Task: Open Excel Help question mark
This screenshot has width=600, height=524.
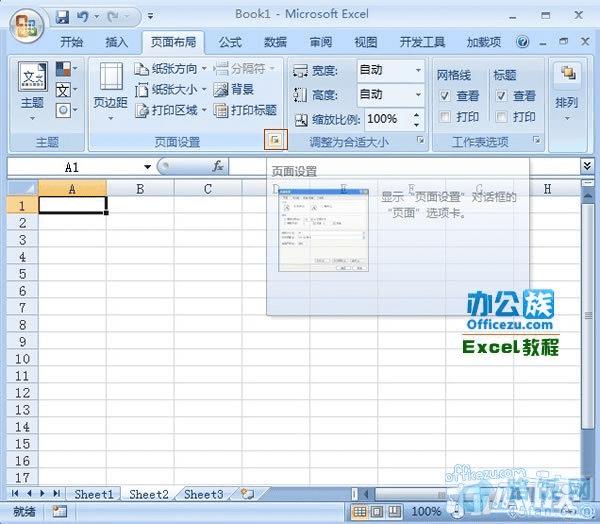Action: click(522, 41)
